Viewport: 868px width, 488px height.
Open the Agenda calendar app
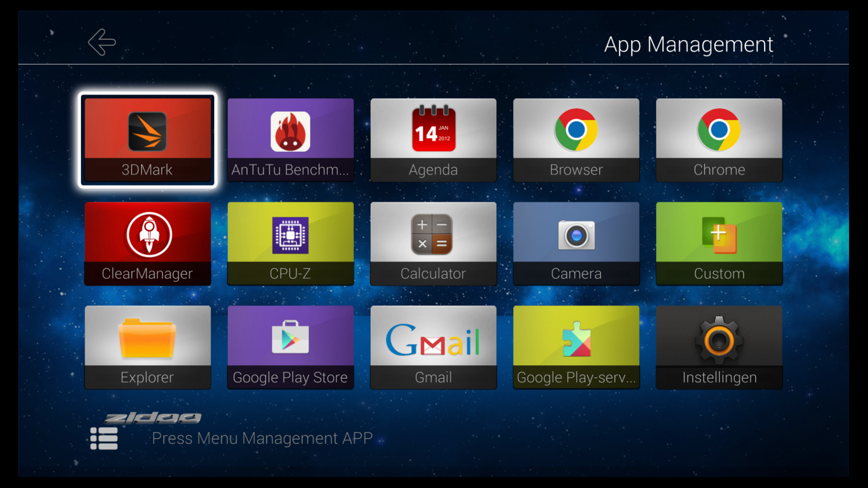433,140
